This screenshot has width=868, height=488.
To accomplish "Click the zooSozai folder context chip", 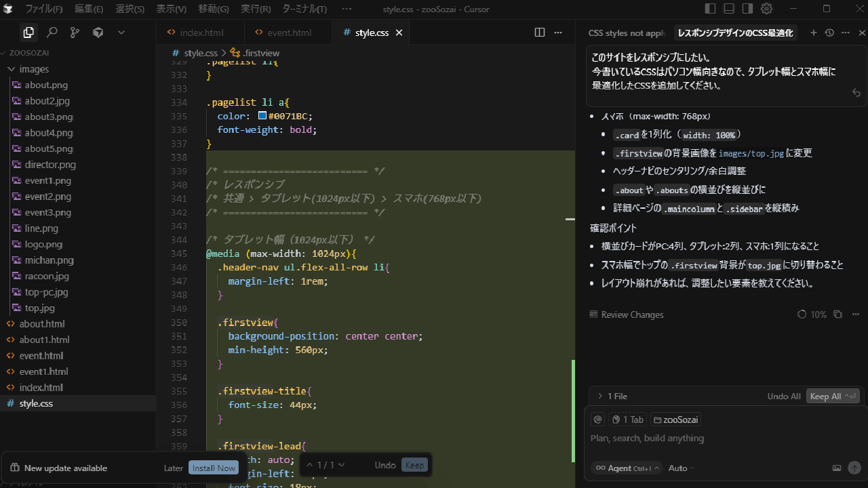I will click(x=675, y=420).
